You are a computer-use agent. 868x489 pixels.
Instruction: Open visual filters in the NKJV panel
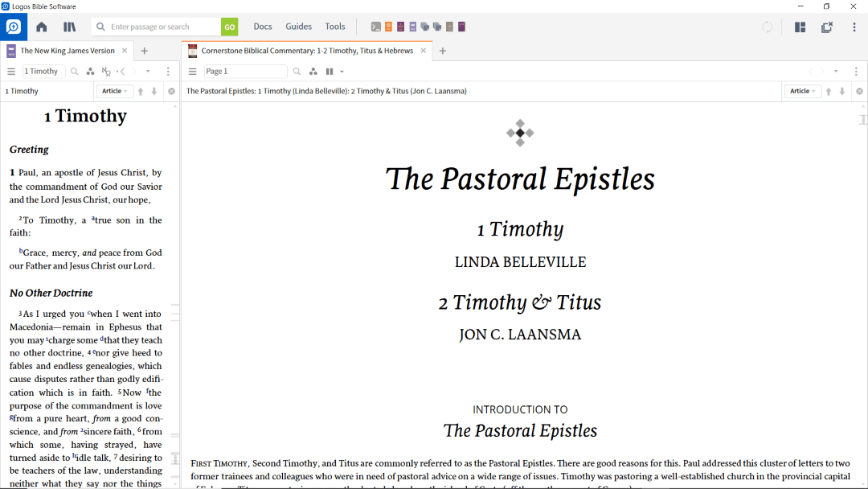point(91,72)
